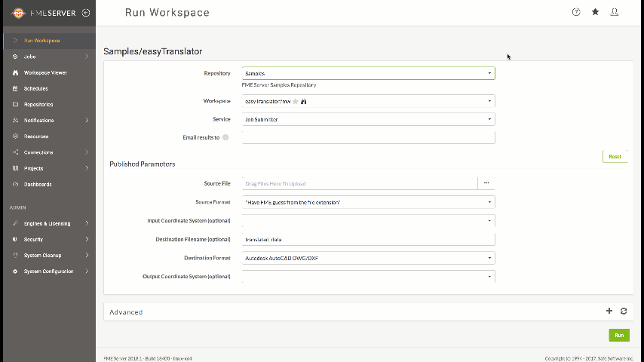Click the Reset button
The width and height of the screenshot is (644, 362).
615,157
